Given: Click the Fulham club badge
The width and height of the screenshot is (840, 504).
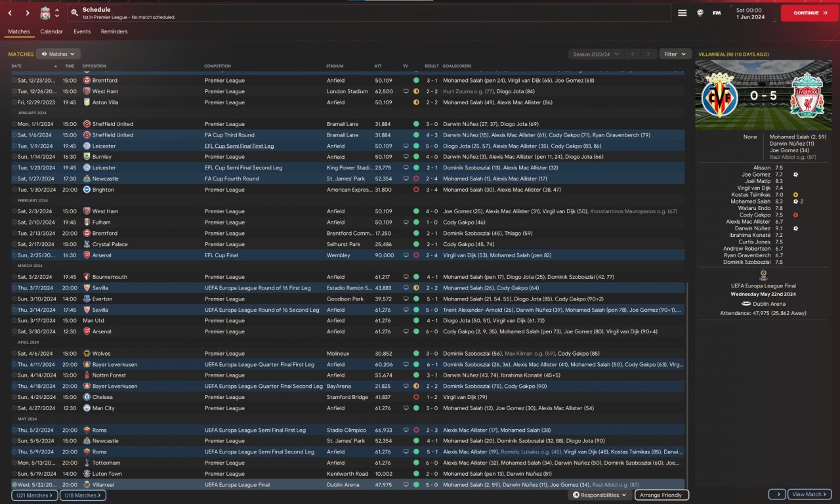Looking at the screenshot, I should click(x=87, y=222).
